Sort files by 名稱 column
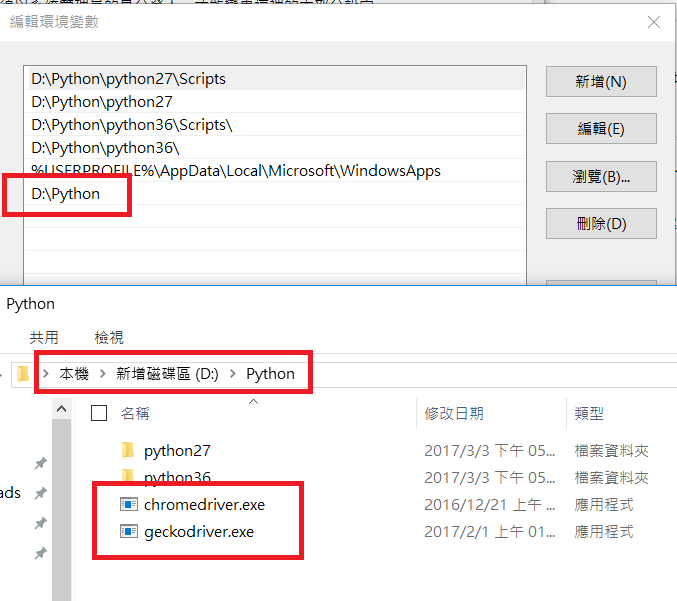677x601 pixels. [135, 414]
